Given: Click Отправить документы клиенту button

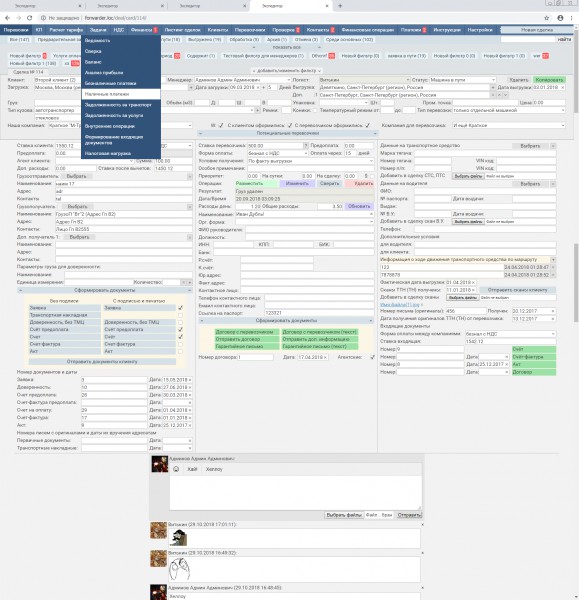Looking at the screenshot, I should pos(102,362).
